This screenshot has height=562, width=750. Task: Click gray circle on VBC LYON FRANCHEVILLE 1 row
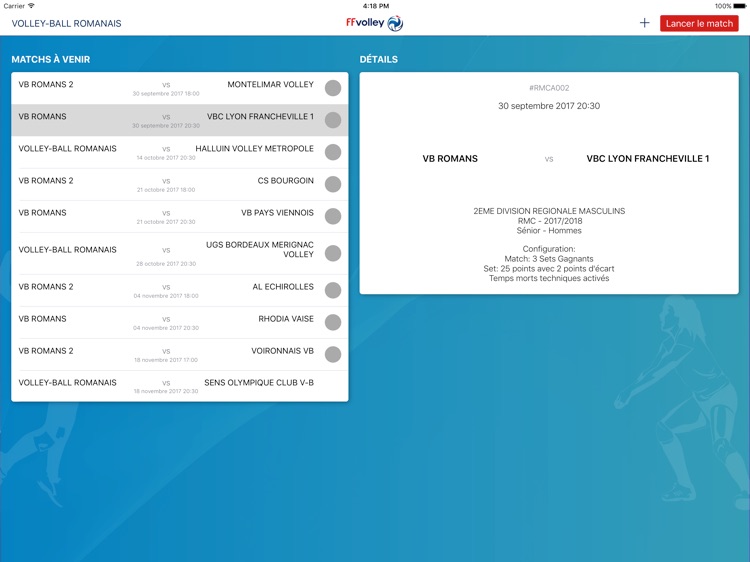coord(333,120)
